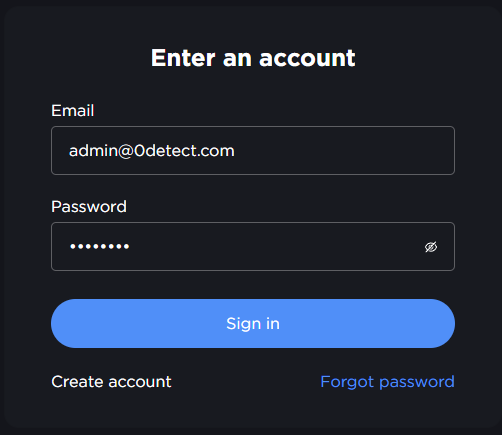Select the Password field label

pos(89,206)
